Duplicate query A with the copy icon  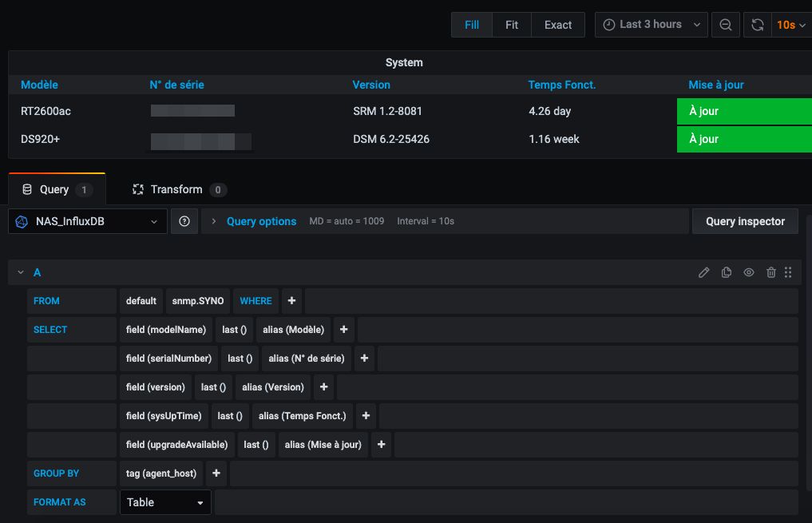pyautogui.click(x=726, y=272)
